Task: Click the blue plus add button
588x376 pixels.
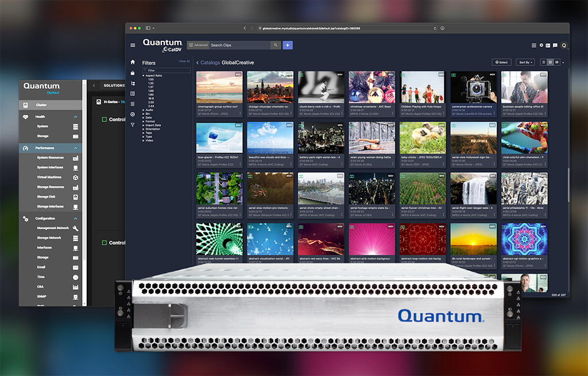Action: 288,45
